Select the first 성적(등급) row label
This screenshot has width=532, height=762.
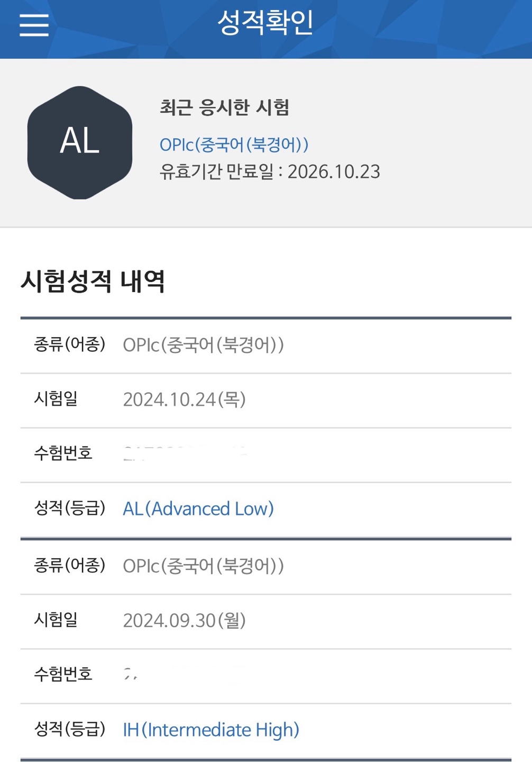tap(69, 509)
